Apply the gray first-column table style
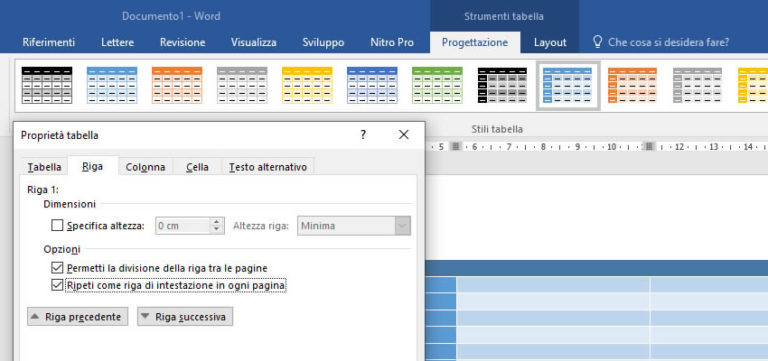 tap(697, 85)
